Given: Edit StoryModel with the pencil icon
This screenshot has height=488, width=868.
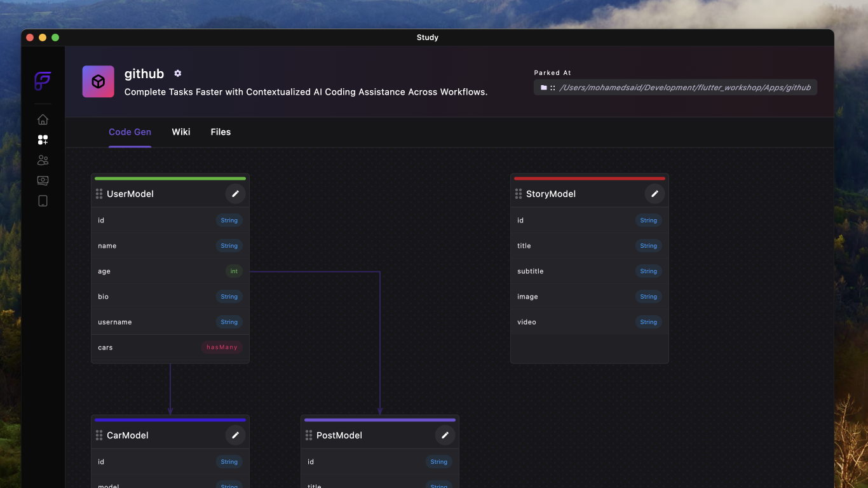Looking at the screenshot, I should click(x=655, y=194).
